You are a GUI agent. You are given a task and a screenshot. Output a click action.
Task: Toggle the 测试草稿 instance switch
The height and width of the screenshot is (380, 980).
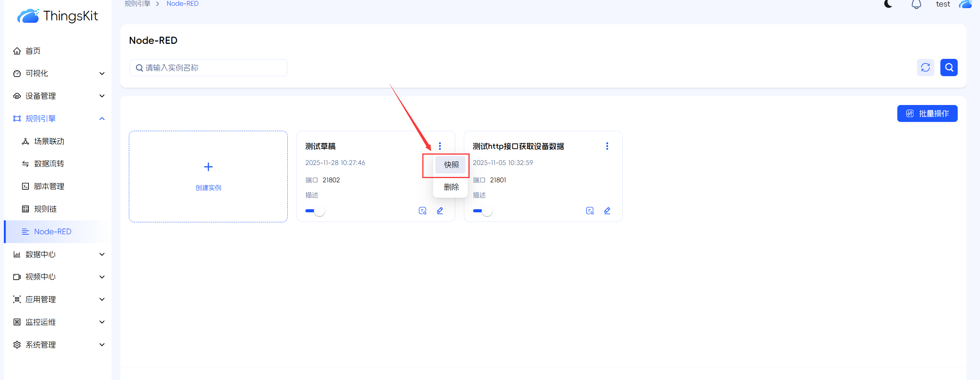(315, 211)
